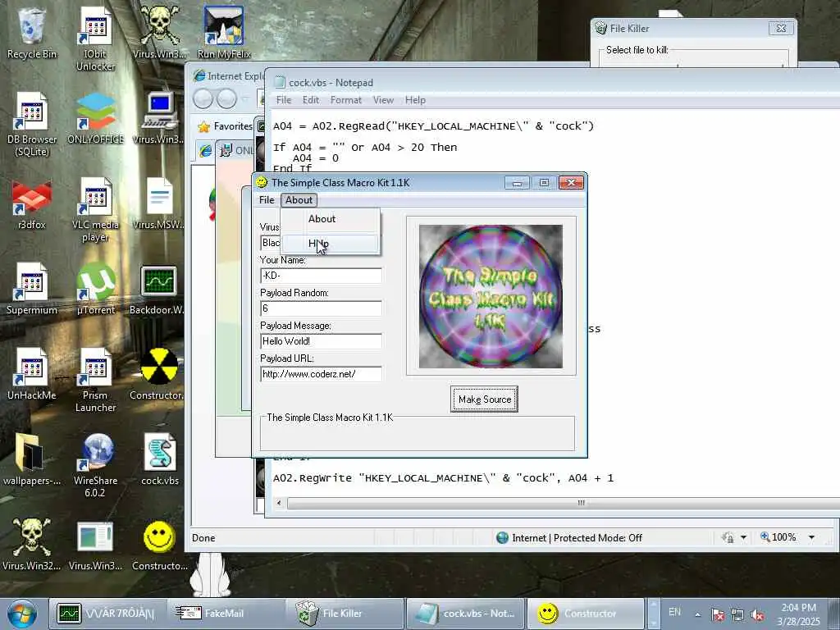
Task: Click the Make Source button
Action: pyautogui.click(x=484, y=399)
